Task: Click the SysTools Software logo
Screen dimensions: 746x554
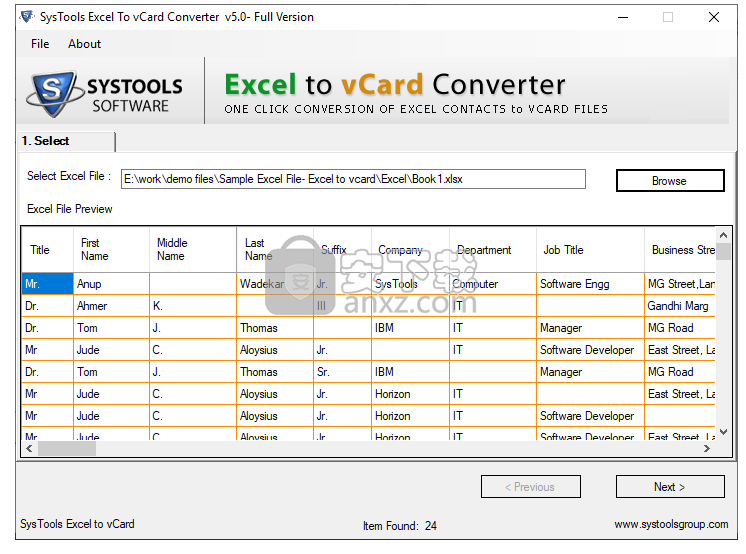Action: point(105,94)
